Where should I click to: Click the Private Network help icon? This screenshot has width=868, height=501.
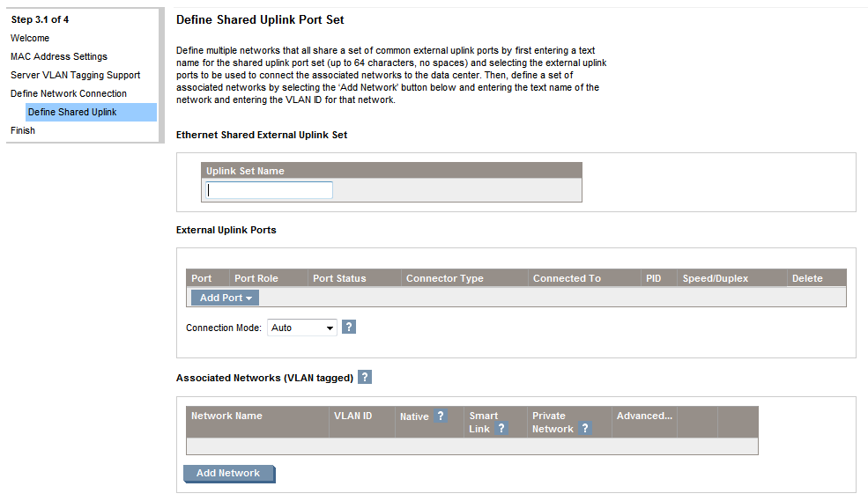[x=584, y=428]
